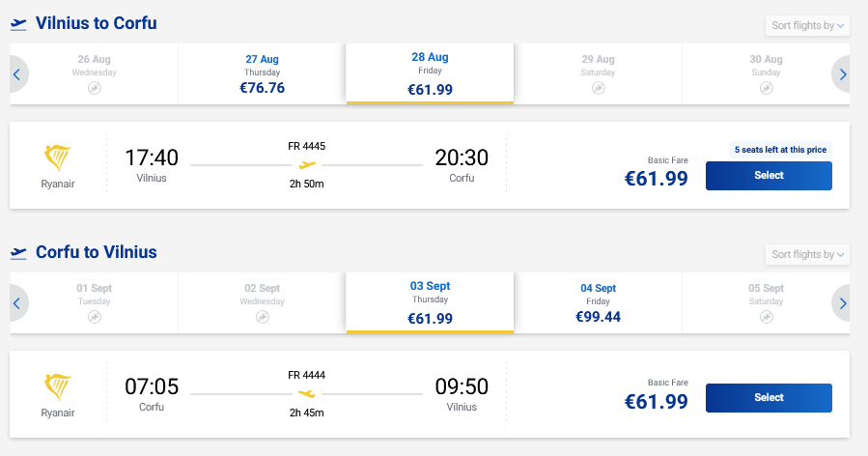
Task: Click the plane icon beside Vilnius to Corfu heading
Action: coord(18,24)
